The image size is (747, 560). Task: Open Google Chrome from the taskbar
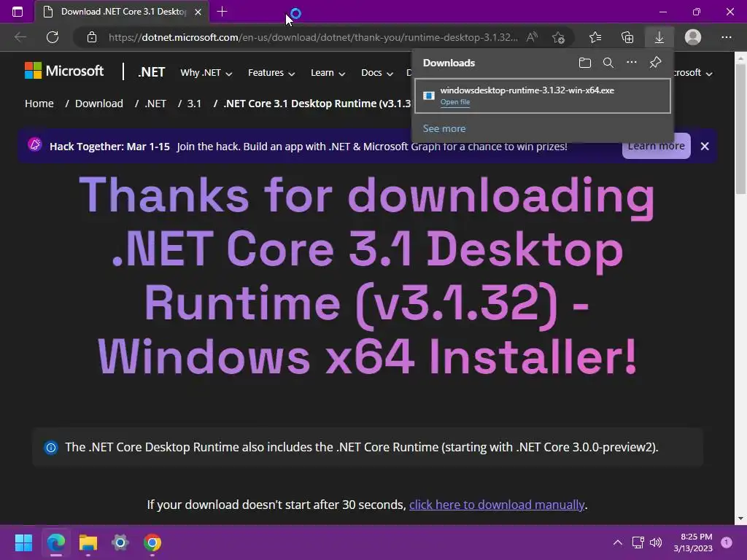[x=152, y=542]
